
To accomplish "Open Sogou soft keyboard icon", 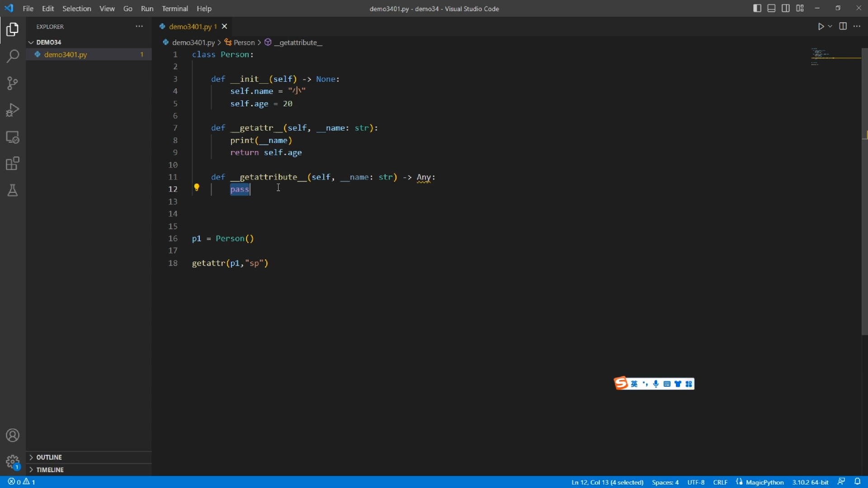I will (667, 384).
